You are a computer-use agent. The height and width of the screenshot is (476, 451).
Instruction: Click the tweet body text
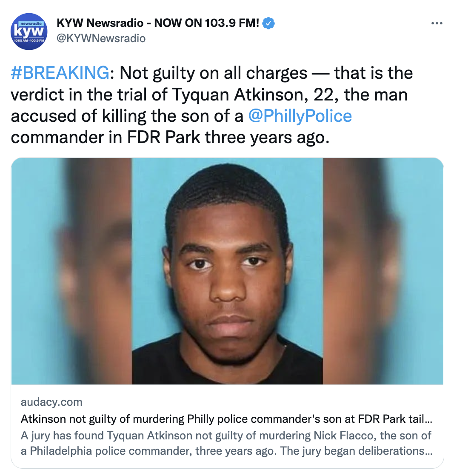[212, 105]
